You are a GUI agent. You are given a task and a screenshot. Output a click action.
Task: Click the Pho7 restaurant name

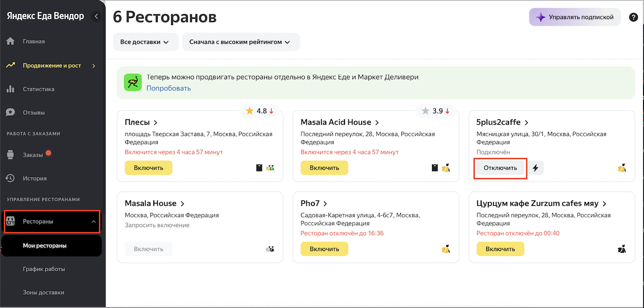310,204
